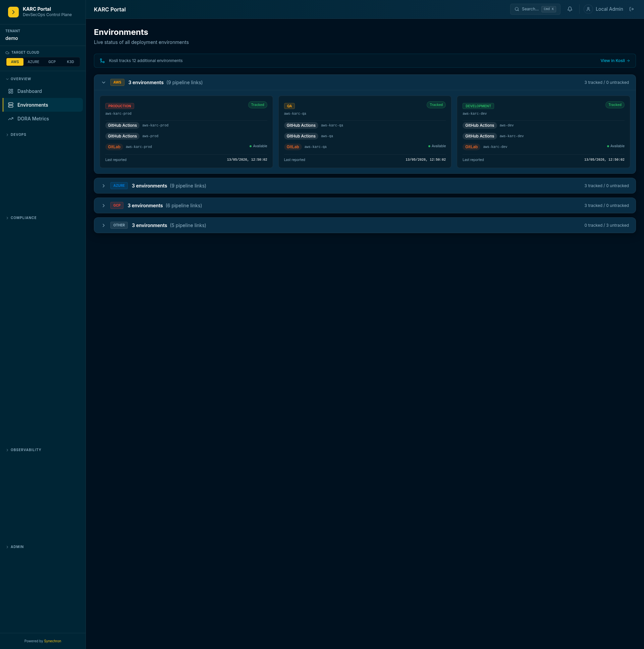Open the Environments page
The height and width of the screenshot is (649, 644).
[43, 105]
